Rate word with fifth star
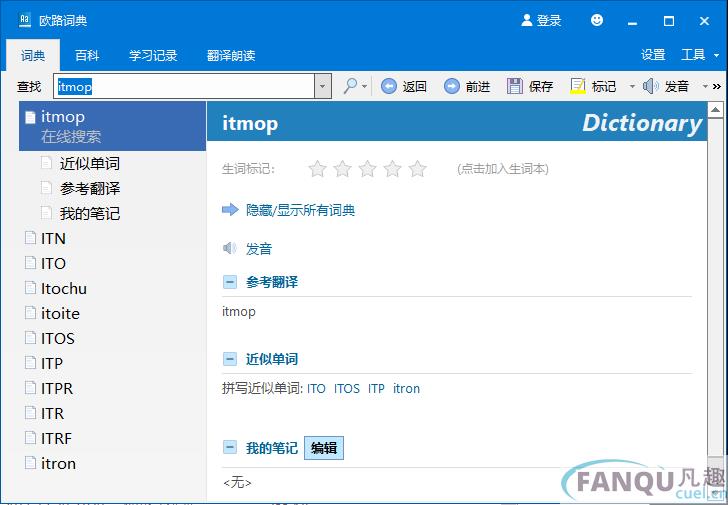Viewport: 728px width, 505px height. [417, 169]
